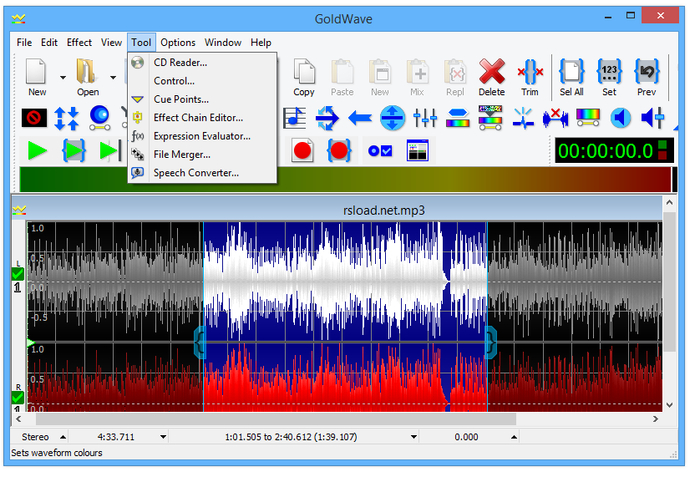The image size is (700, 482).
Task: Open Speech Converter... from Tool menu
Action: pyautogui.click(x=202, y=172)
